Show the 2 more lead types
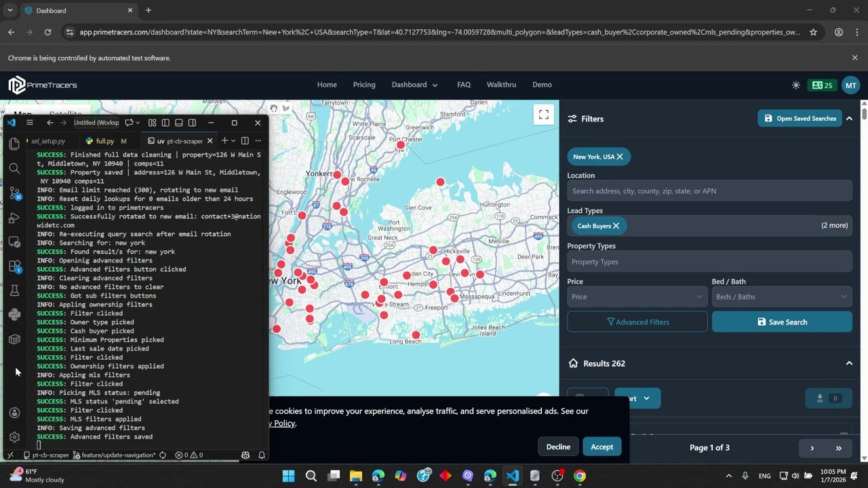868x488 pixels. click(834, 226)
